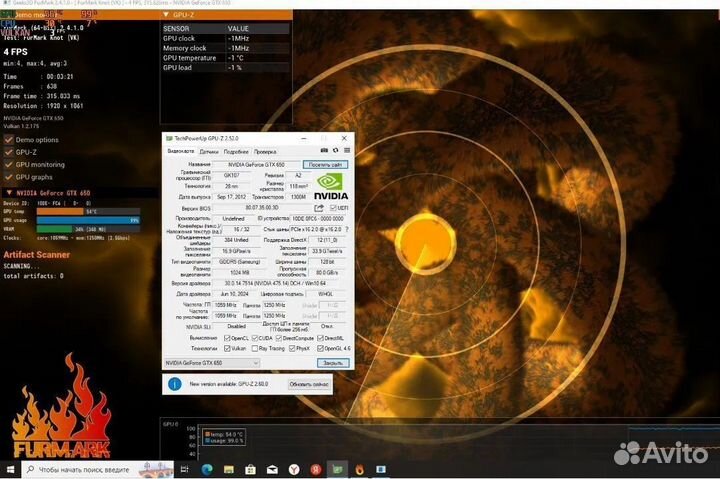The height and width of the screenshot is (479, 720).
Task: Toggle the GPU monitoring checkbox
Action: (x=8, y=164)
